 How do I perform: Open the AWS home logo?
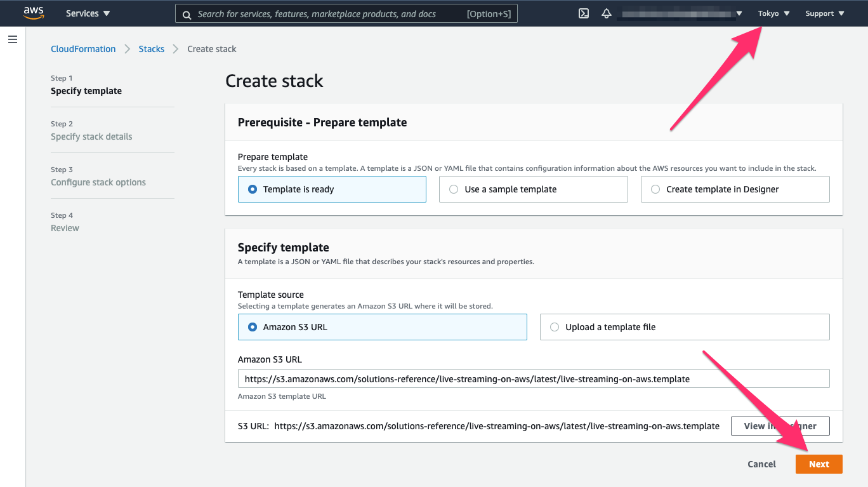point(34,13)
